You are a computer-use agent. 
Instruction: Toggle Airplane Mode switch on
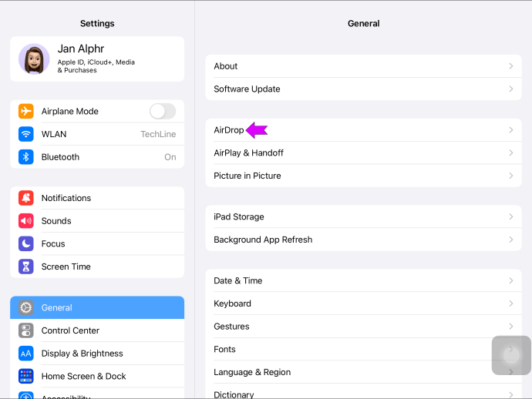(162, 112)
